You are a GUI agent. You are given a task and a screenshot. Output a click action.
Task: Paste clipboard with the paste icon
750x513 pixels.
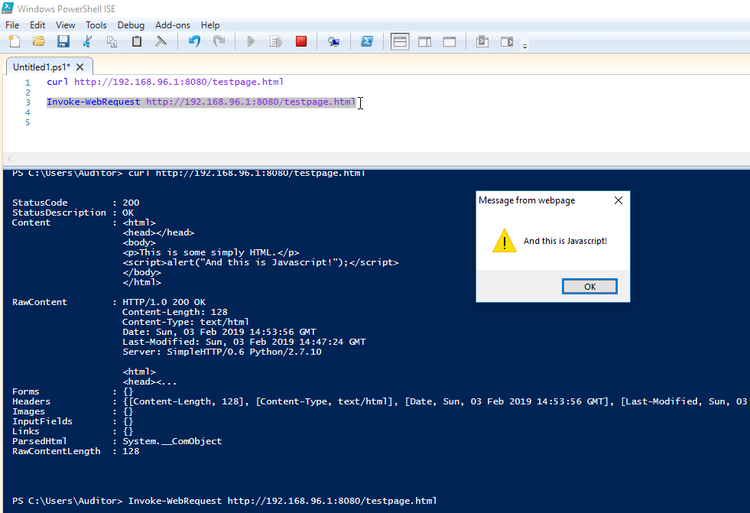137,42
